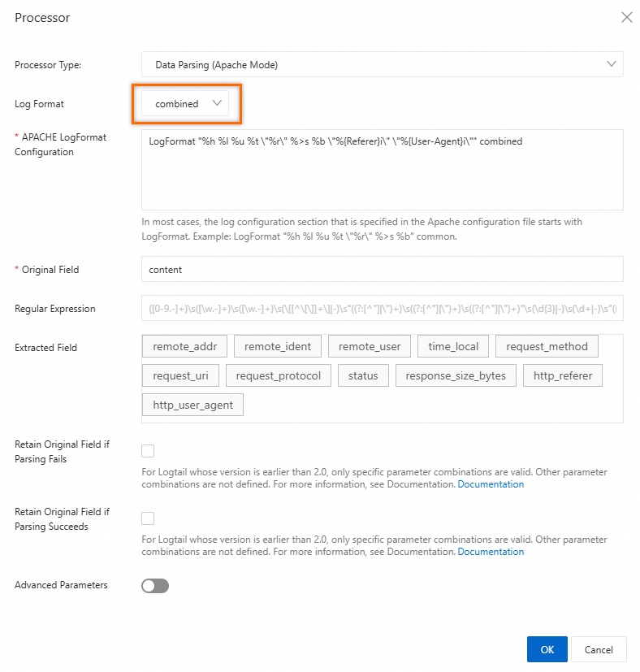The image size is (640, 672).
Task: Click the Processor Type label
Action: [48, 65]
